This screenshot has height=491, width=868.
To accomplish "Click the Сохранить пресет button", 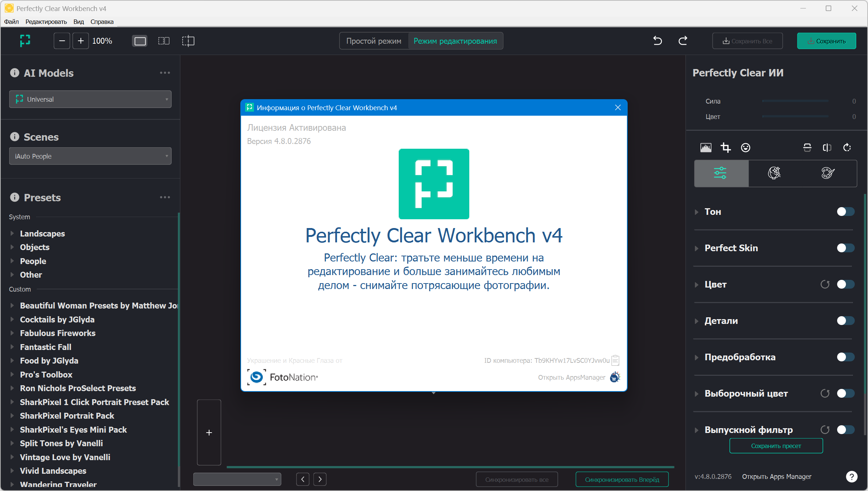I will 776,446.
